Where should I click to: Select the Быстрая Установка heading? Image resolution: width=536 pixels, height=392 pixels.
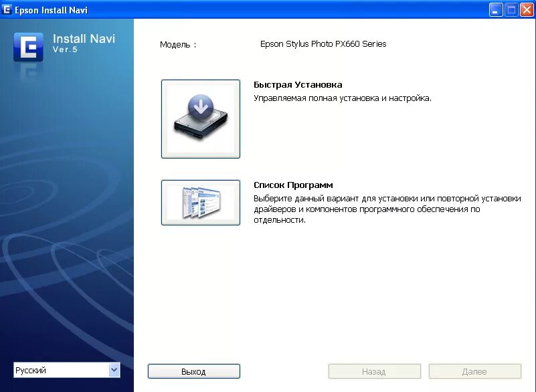(x=298, y=85)
